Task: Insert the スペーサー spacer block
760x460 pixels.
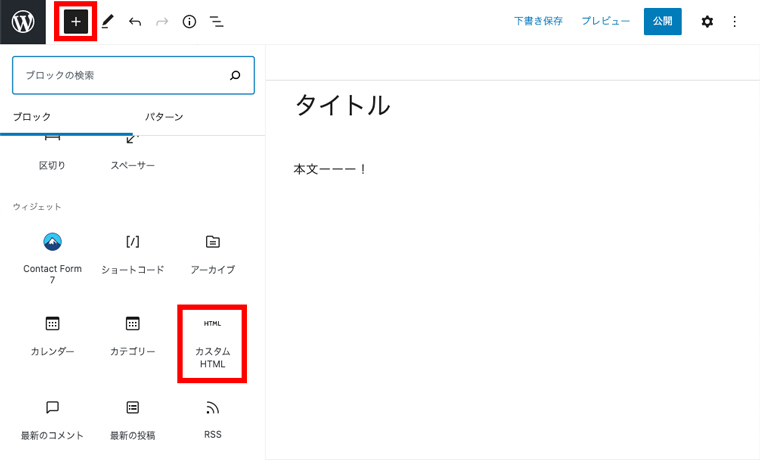Action: 133,153
